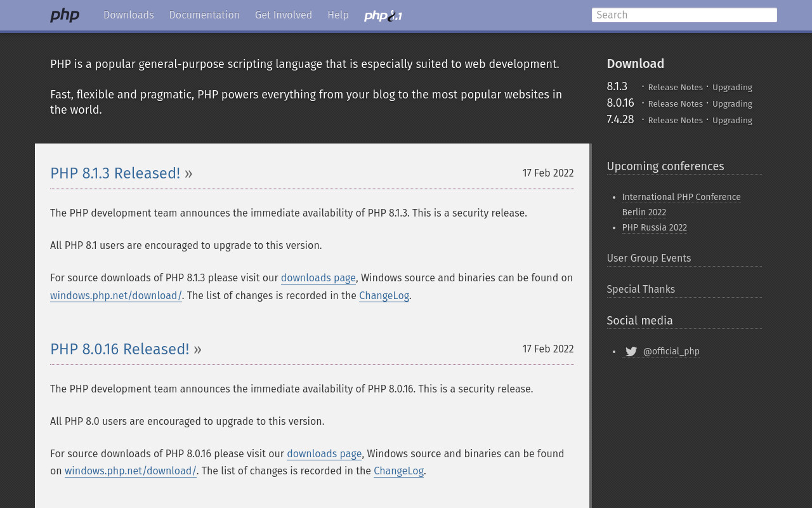Screen dimensions: 812x508
Task: Click the Download sidebar heading
Action: 635,63
